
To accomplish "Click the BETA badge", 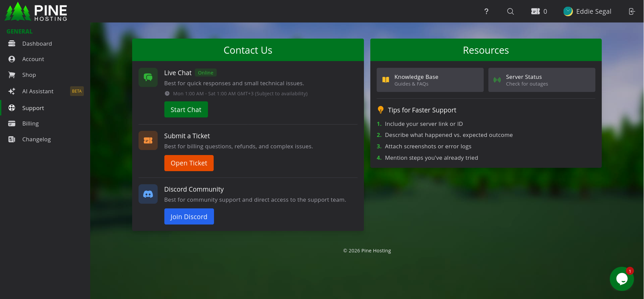I will pos(77,91).
